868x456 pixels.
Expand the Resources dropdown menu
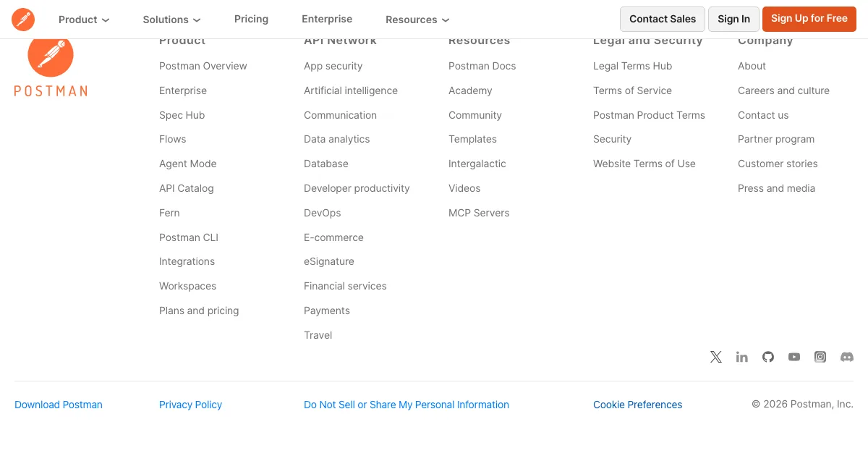pyautogui.click(x=417, y=20)
